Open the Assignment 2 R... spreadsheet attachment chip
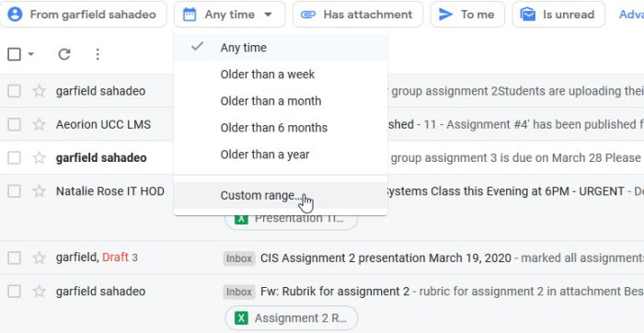 pos(292,317)
